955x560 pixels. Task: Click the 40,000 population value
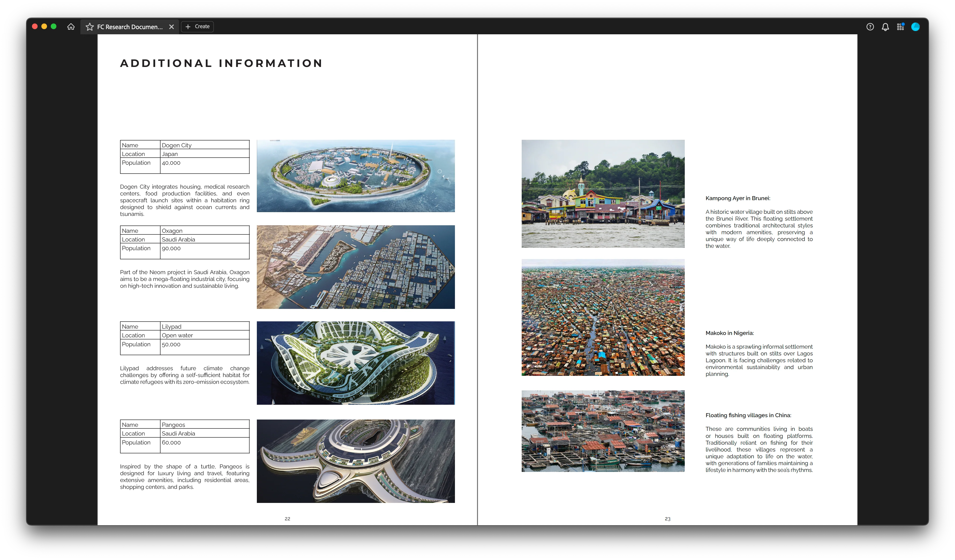coord(171,163)
